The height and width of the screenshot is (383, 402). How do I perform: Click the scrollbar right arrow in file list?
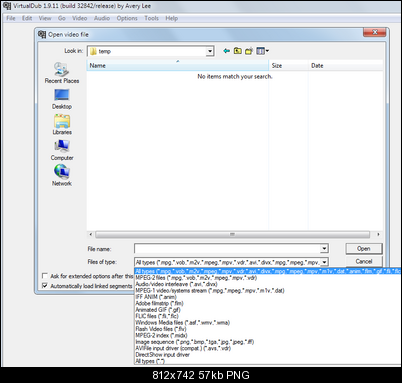(x=378, y=234)
